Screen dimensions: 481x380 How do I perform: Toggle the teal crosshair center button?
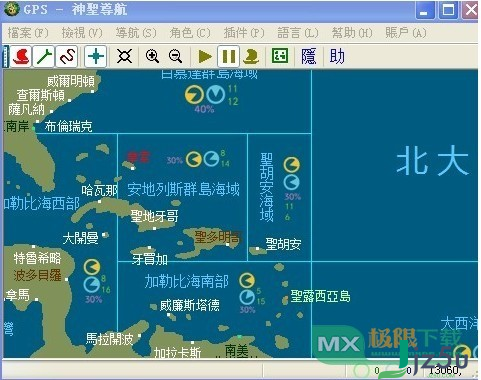tap(96, 56)
